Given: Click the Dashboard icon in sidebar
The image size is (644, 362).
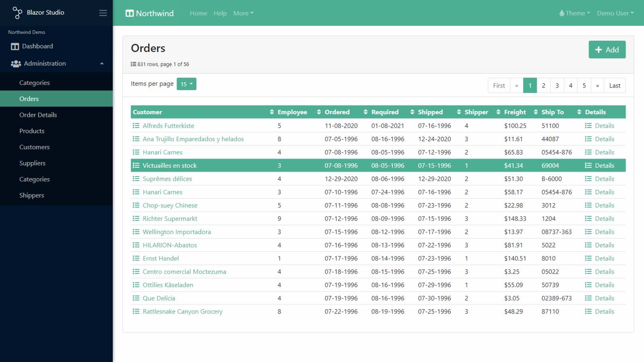Looking at the screenshot, I should click(x=15, y=47).
